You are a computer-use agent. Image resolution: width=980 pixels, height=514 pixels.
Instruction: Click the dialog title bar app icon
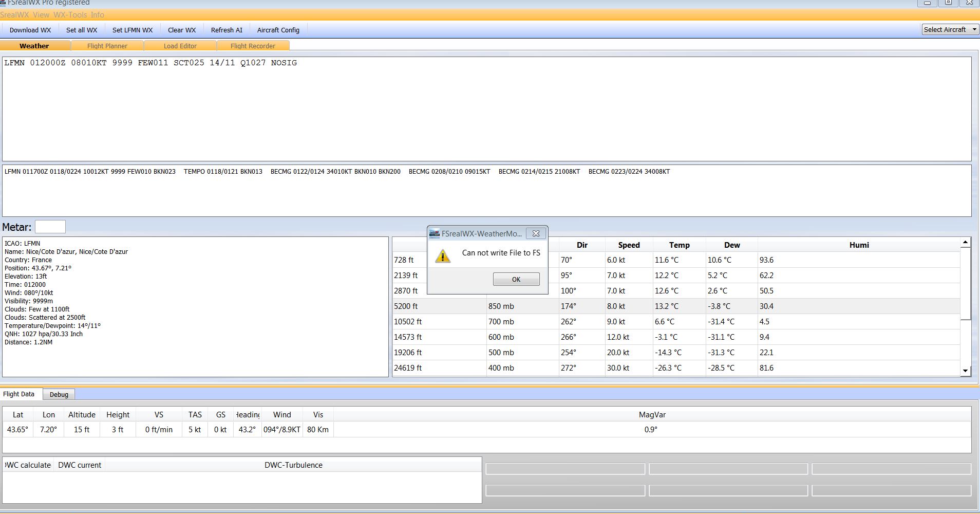[435, 233]
